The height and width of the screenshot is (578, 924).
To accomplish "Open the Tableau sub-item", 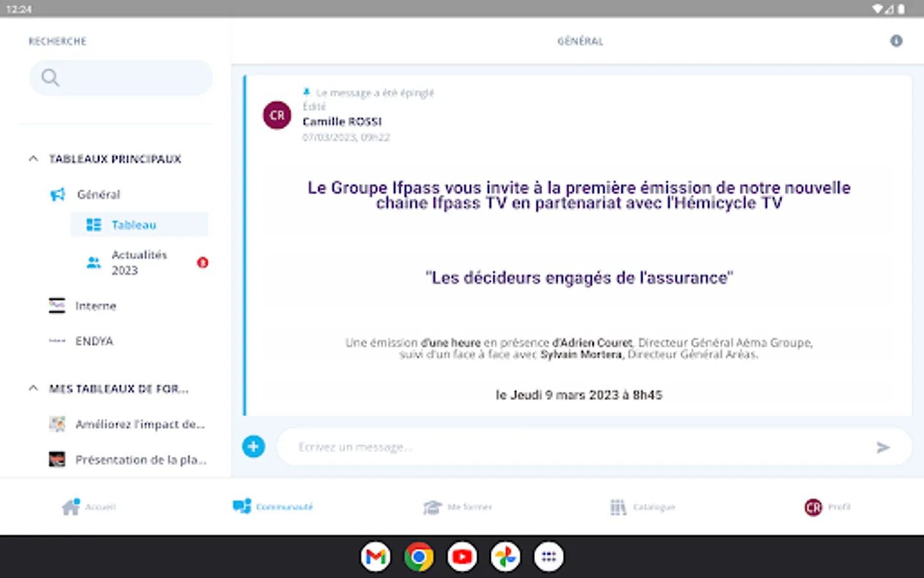I will coord(139,225).
